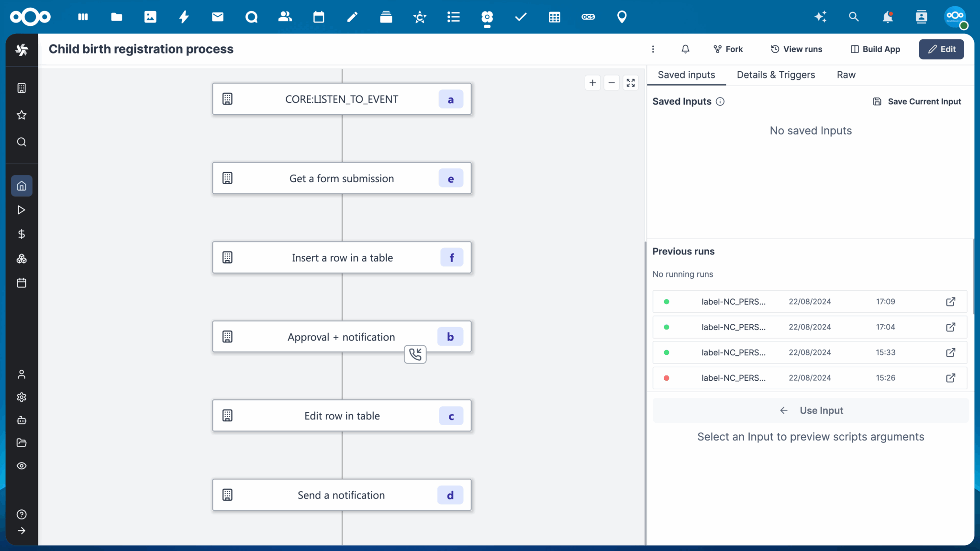
Task: Open the Audit logs eye icon in sidebar
Action: click(22, 466)
